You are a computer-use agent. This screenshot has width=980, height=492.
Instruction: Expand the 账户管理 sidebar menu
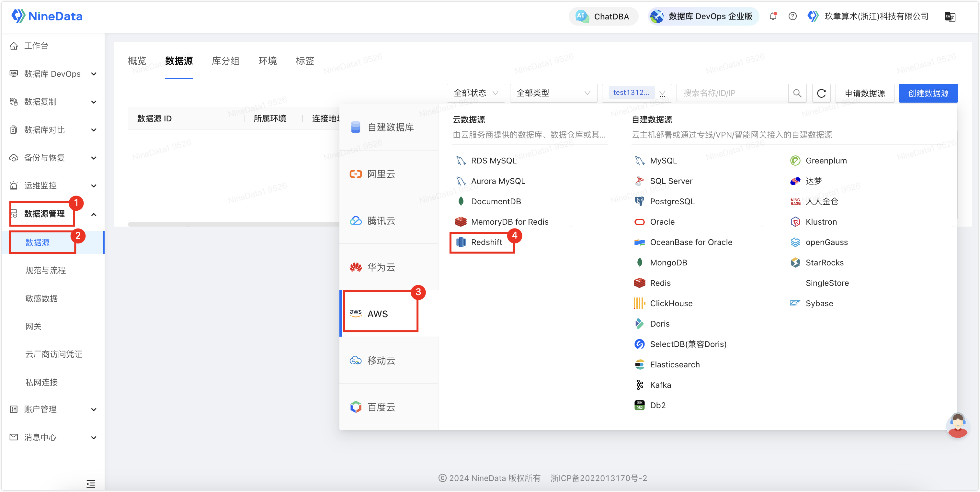[x=53, y=409]
